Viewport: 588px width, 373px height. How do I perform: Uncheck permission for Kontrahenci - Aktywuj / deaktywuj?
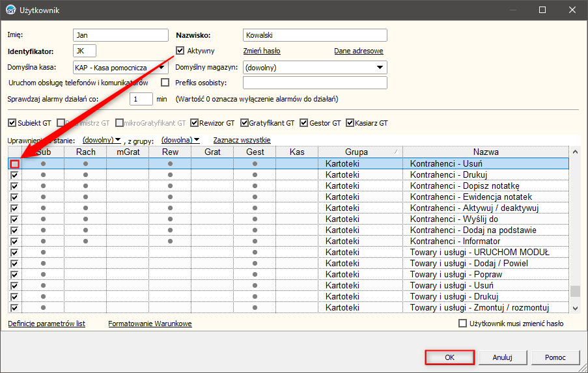(x=14, y=208)
